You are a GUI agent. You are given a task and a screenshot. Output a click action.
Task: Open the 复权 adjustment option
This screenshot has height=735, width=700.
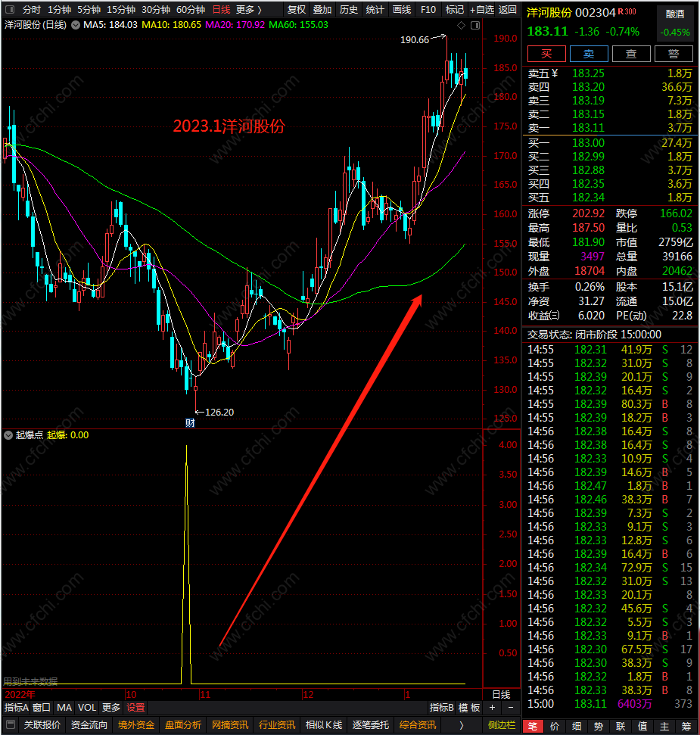point(296,9)
